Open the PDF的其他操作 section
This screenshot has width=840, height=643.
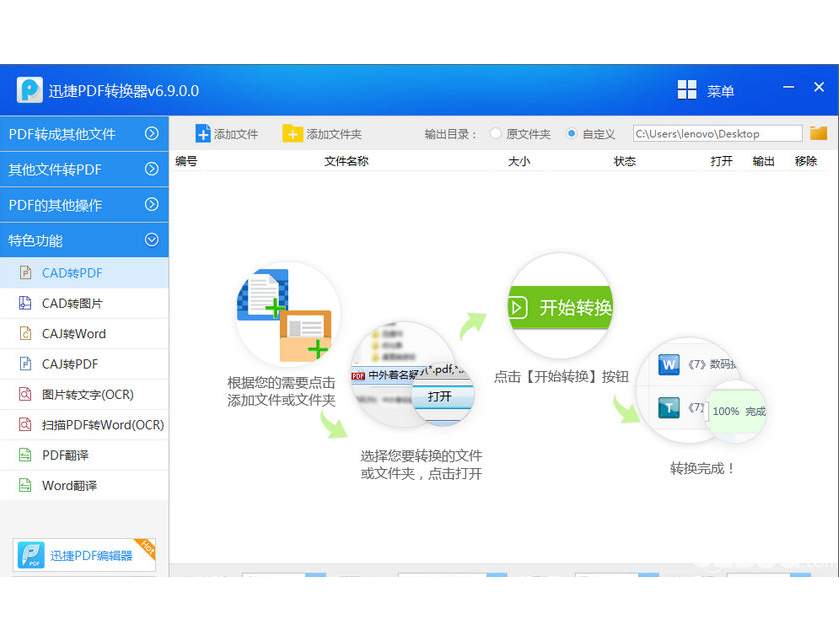point(84,205)
